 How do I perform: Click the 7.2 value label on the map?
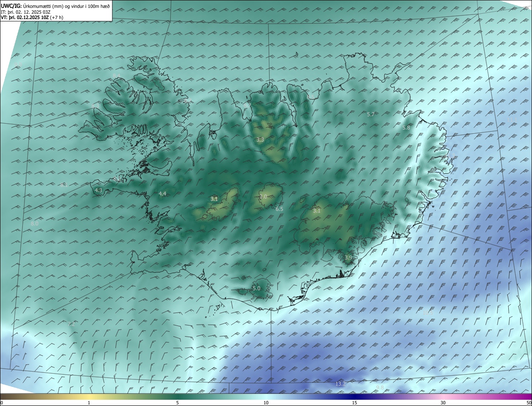coord(71,324)
